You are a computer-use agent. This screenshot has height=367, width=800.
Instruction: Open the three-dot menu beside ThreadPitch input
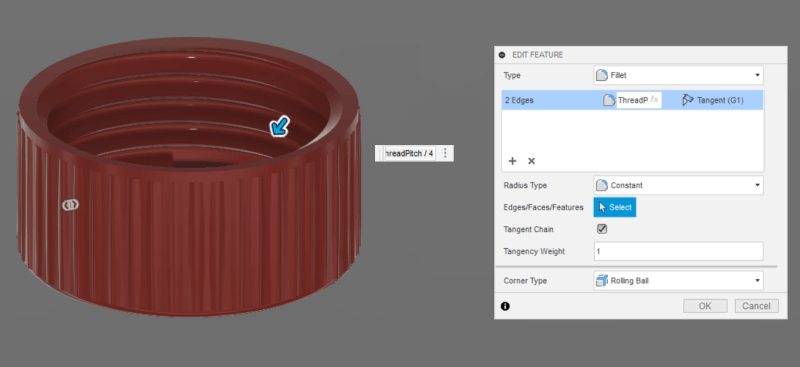[445, 153]
